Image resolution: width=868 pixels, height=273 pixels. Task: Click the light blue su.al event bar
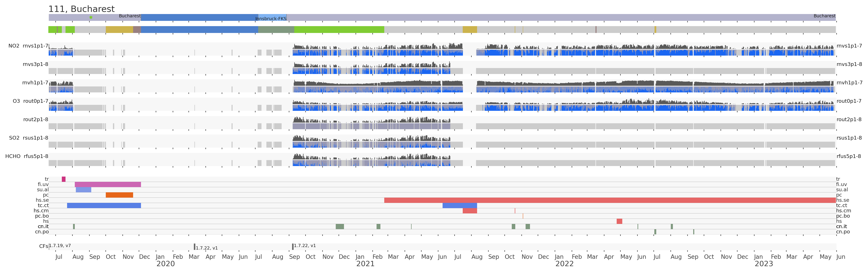pos(83,190)
